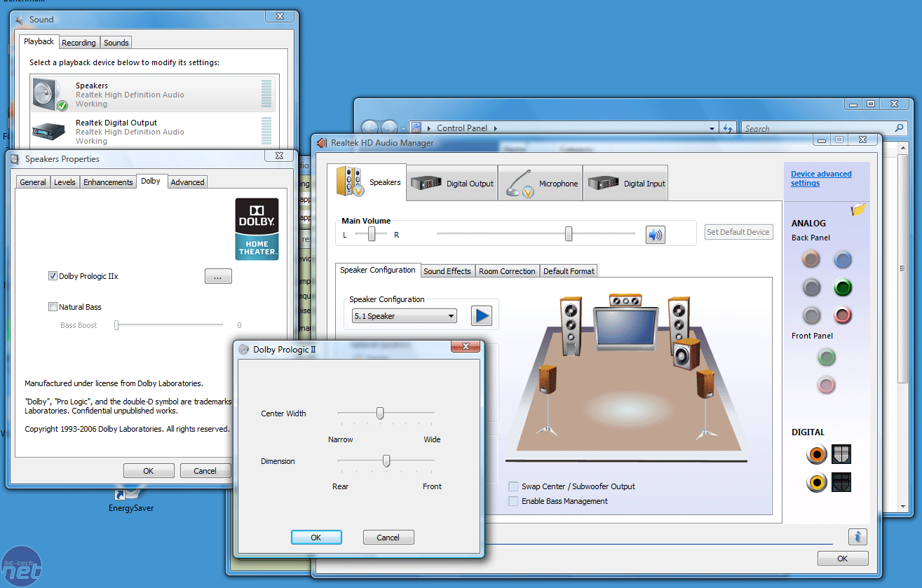Click the green front panel headphone jack

click(x=827, y=357)
